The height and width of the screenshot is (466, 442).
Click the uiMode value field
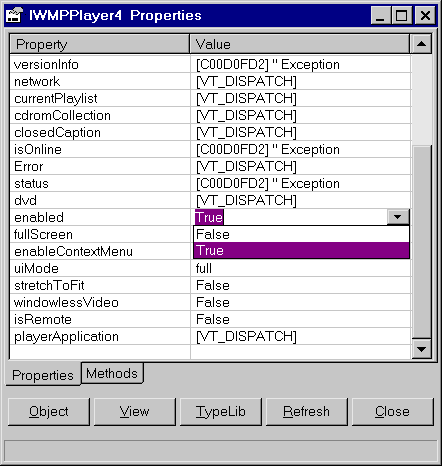coord(301,268)
